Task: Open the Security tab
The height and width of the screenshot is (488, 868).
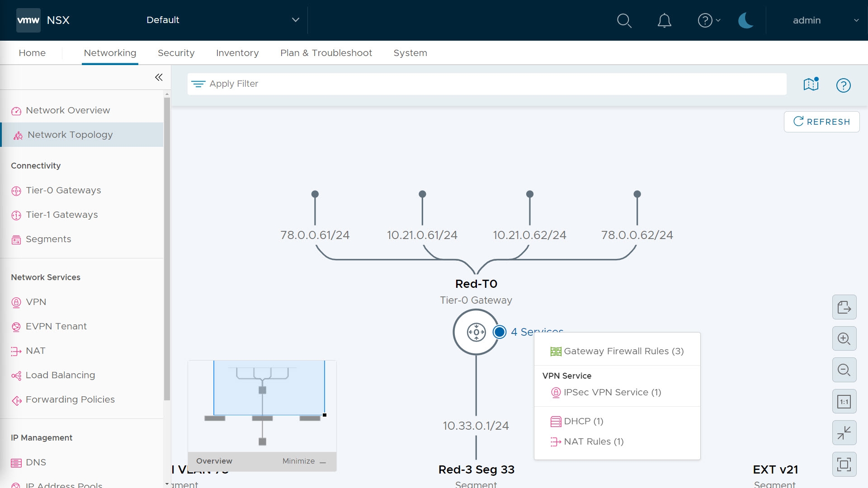Action: coord(176,53)
